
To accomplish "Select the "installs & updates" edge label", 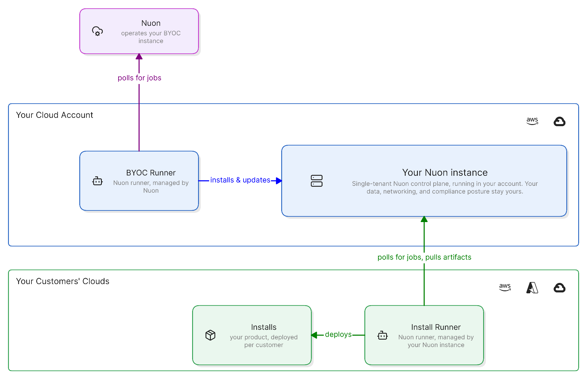I will 240,180.
